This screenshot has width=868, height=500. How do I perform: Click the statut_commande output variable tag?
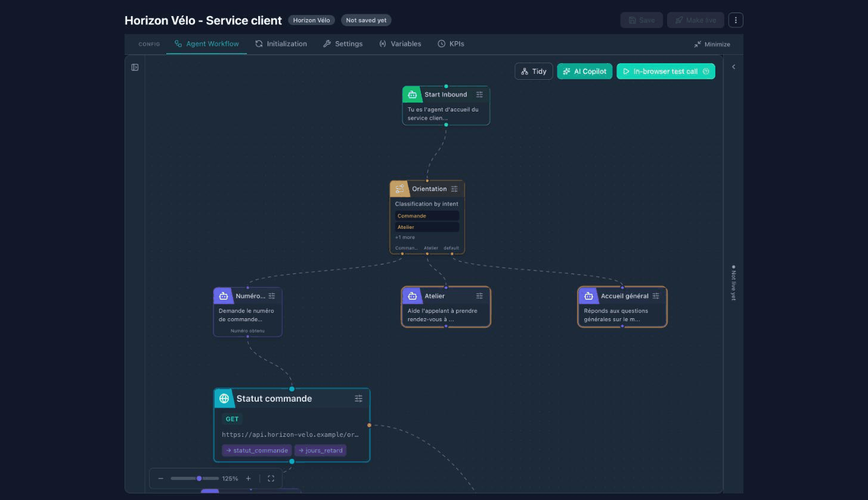[257, 451]
